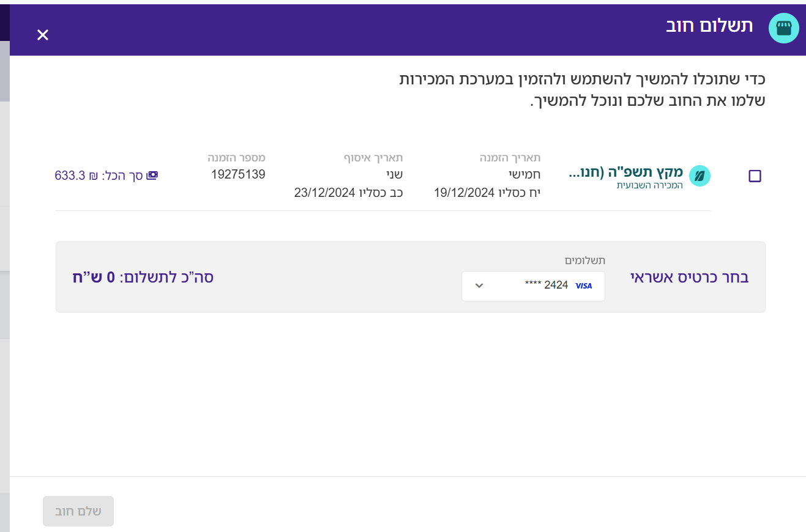Image resolution: width=806 pixels, height=532 pixels.
Task: Click the סה"כ לתשלום total text
Action: (x=143, y=277)
